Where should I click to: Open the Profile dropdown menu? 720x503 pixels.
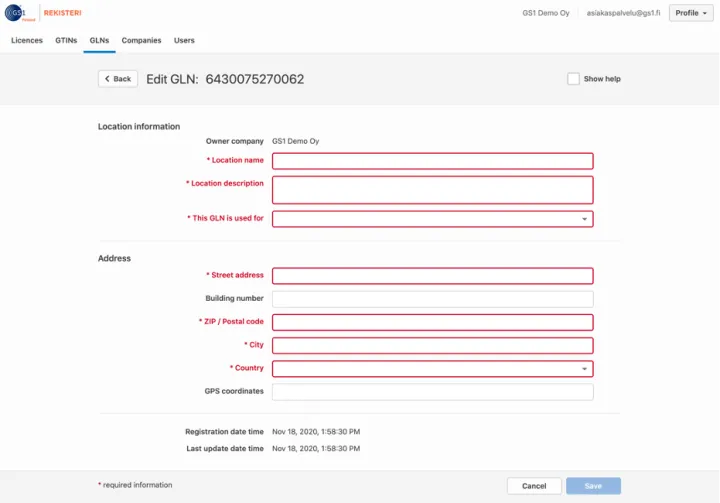click(x=690, y=13)
